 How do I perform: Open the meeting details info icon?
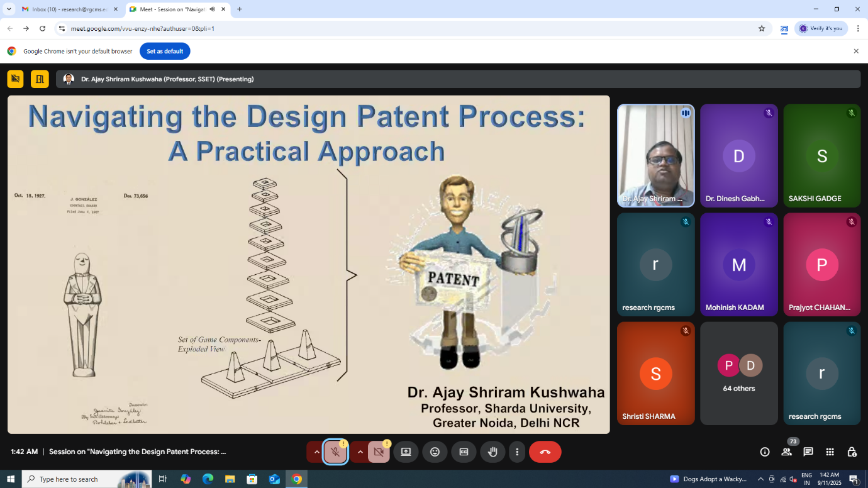[x=765, y=452]
